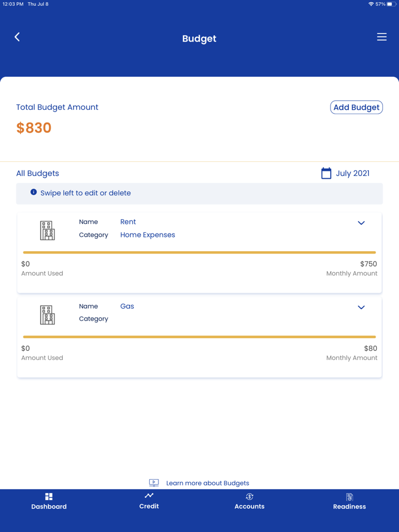The width and height of the screenshot is (399, 532).
Task: Open the July 2021 month picker
Action: tap(352, 173)
